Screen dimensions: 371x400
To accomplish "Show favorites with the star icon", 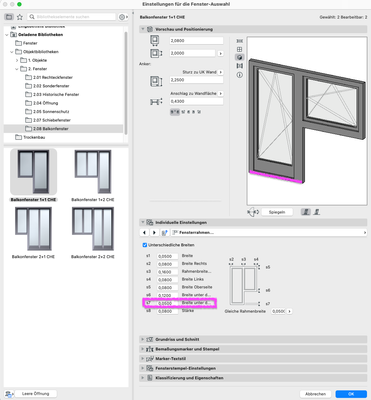I will pyautogui.click(x=20, y=17).
